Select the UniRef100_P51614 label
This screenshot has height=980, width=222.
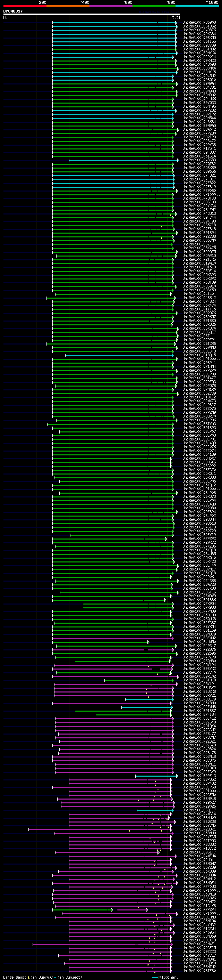coord(199,156)
